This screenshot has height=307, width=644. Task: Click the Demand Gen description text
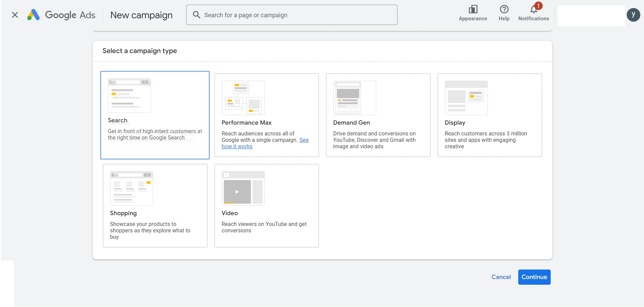click(375, 140)
